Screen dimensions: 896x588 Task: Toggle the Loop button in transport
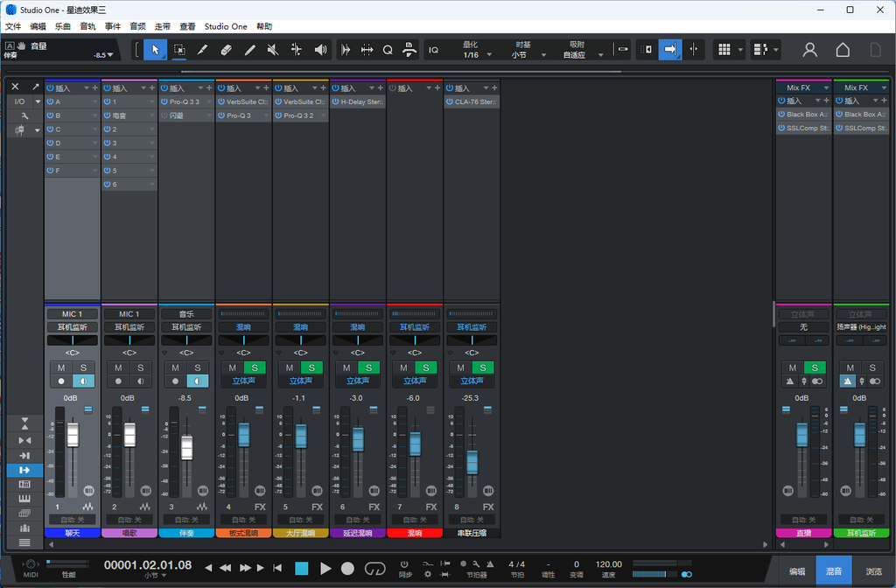(374, 568)
